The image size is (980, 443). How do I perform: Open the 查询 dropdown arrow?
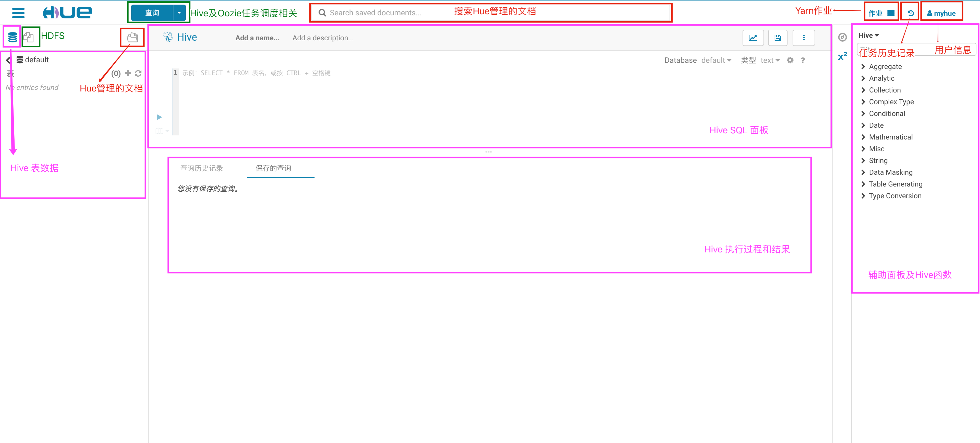179,13
